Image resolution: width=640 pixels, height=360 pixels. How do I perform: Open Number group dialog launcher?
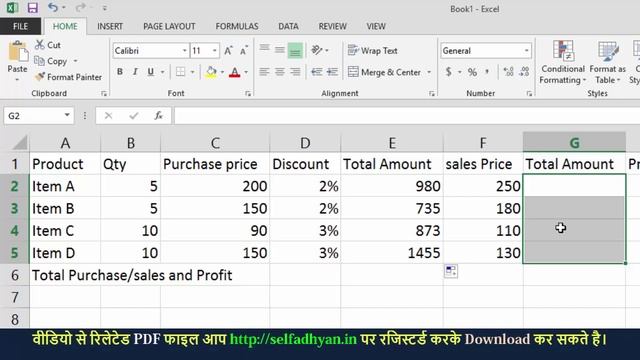(529, 94)
